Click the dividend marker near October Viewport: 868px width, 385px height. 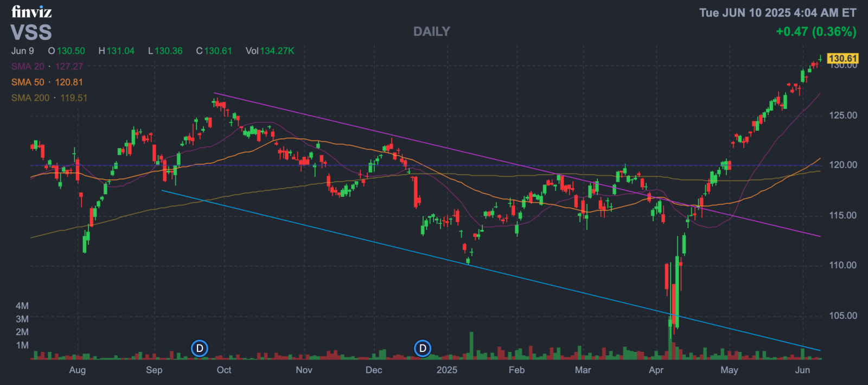[x=200, y=348]
